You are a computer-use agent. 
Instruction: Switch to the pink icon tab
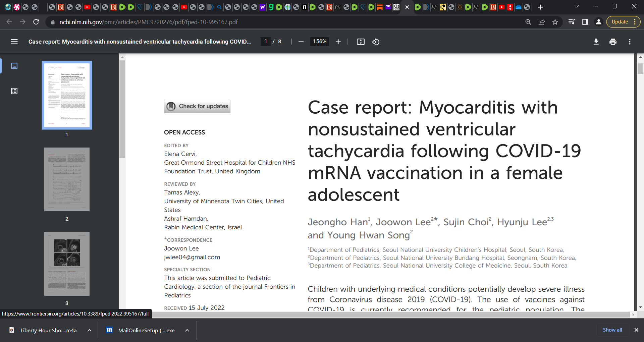tap(16, 7)
